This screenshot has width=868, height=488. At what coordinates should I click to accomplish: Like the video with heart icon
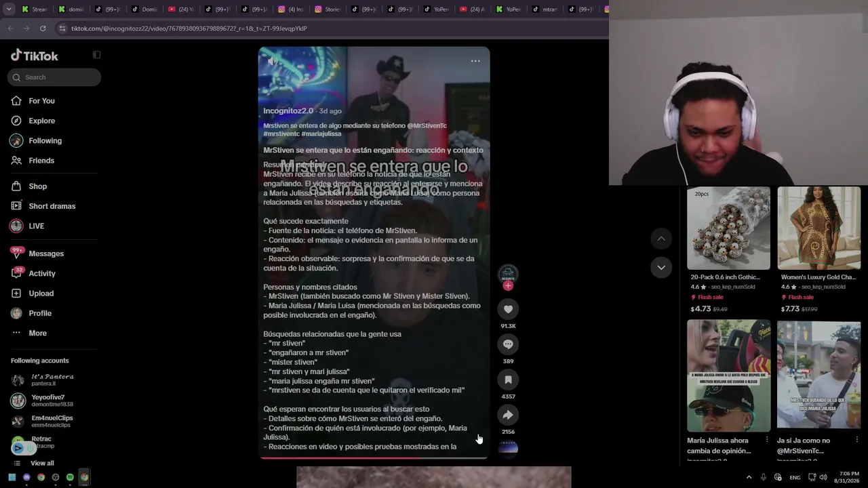tap(508, 309)
